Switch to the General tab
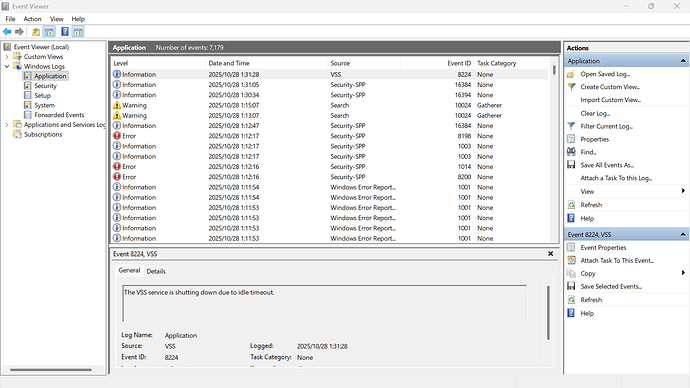Screen dimensions: 690x388 click(129, 271)
